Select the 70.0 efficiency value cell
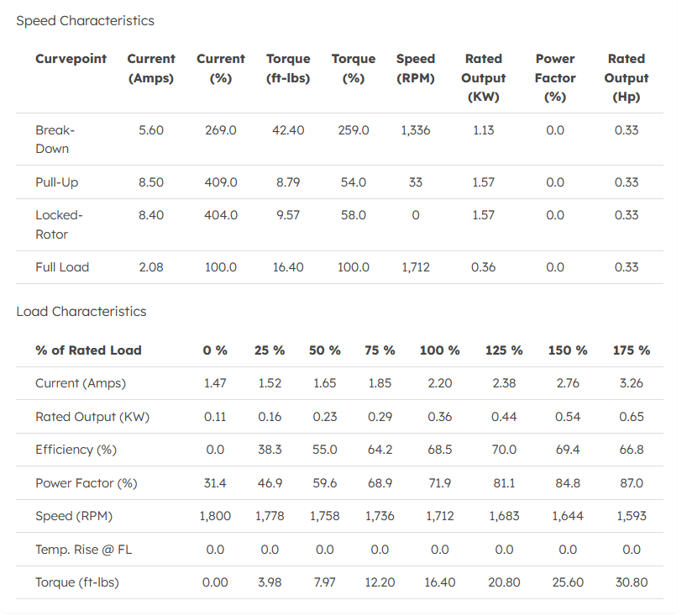The image size is (687, 616). pos(504,450)
